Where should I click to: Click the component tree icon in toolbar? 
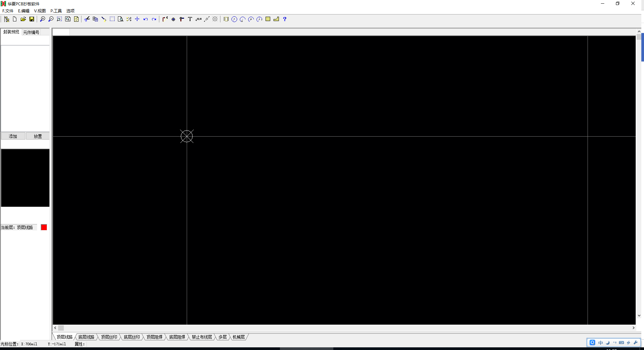coord(7,19)
